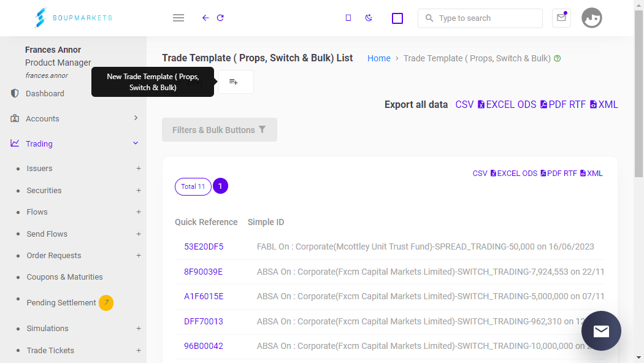Viewport: 644px width, 363px height.
Task: Download table CSV in list panel
Action: coord(480,174)
